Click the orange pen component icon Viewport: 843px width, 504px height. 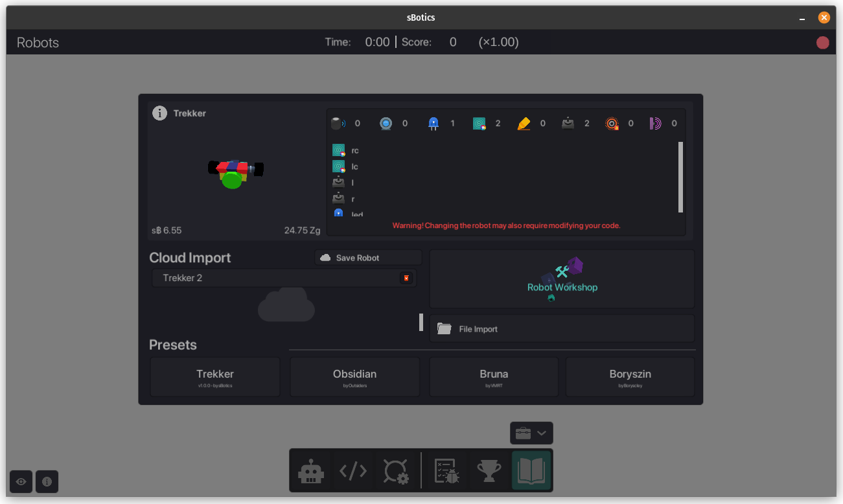click(x=524, y=123)
